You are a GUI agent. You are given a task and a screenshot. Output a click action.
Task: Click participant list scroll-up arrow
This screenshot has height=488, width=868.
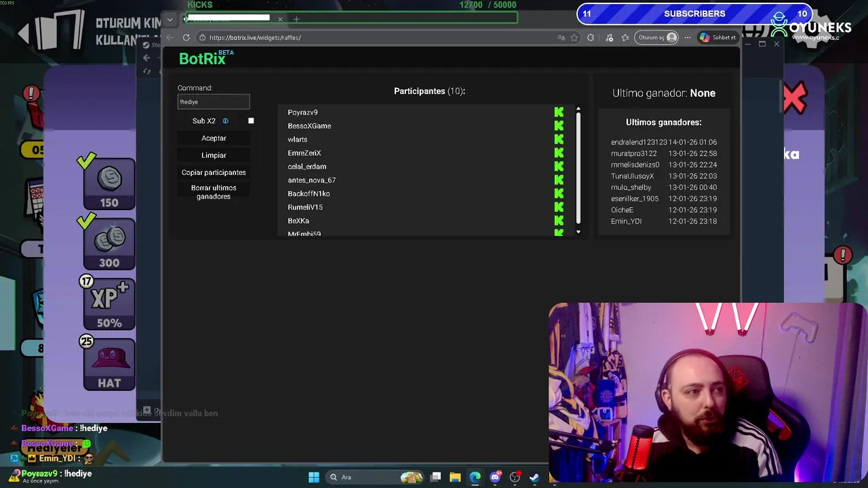pyautogui.click(x=578, y=108)
